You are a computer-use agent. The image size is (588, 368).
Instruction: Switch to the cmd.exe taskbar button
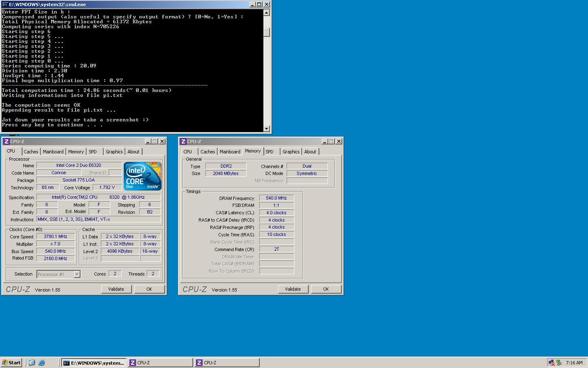(94, 363)
